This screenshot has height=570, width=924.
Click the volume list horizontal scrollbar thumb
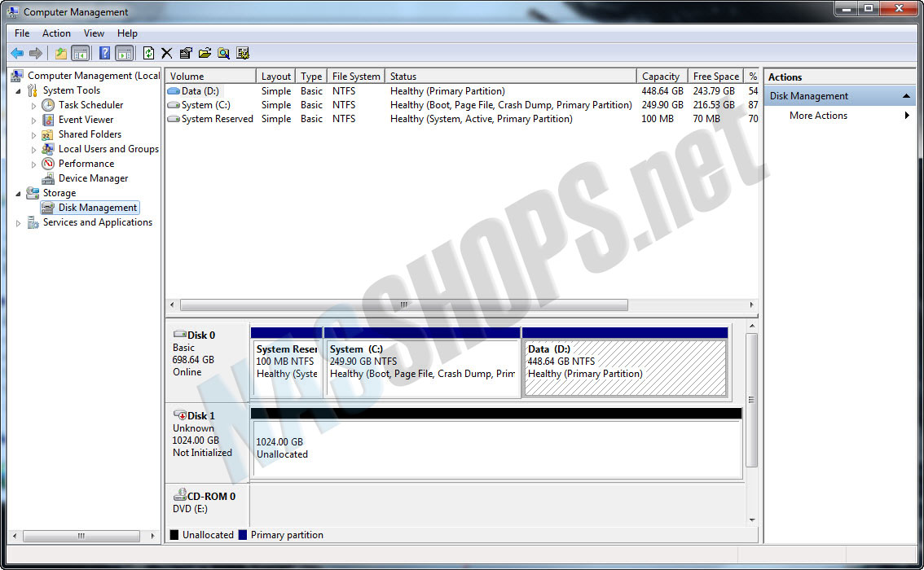click(x=403, y=305)
